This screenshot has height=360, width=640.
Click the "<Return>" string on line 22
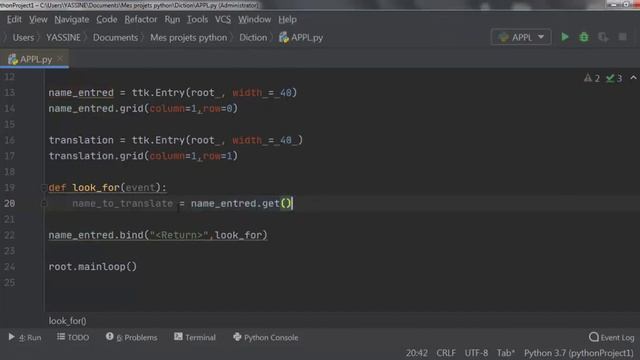[x=179, y=235]
